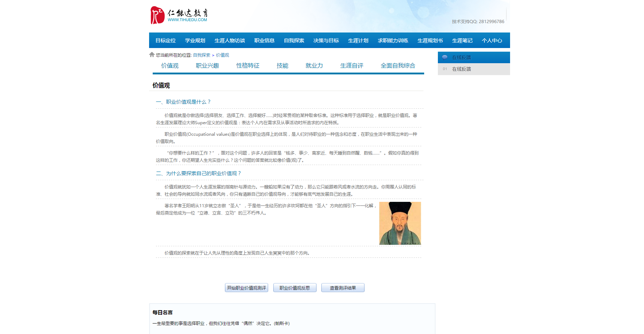Switch to the 生涯自评 tab
The width and height of the screenshot is (644, 334).
(x=352, y=66)
